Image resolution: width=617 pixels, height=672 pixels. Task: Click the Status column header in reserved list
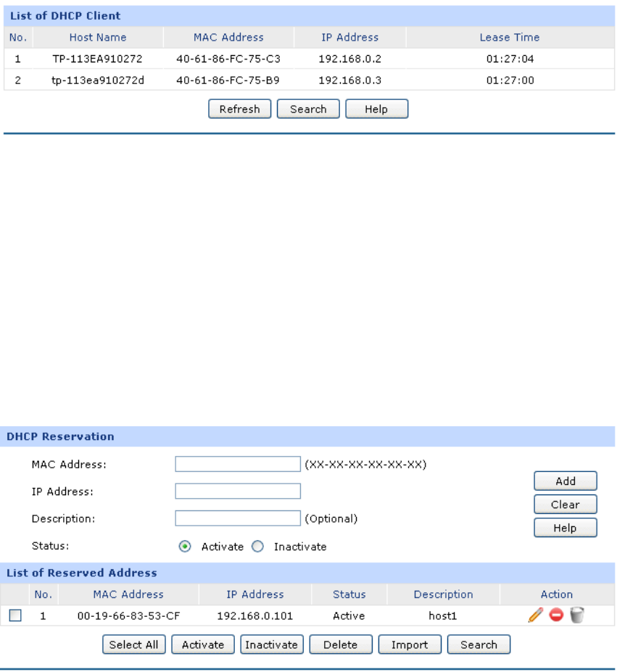pyautogui.click(x=349, y=594)
